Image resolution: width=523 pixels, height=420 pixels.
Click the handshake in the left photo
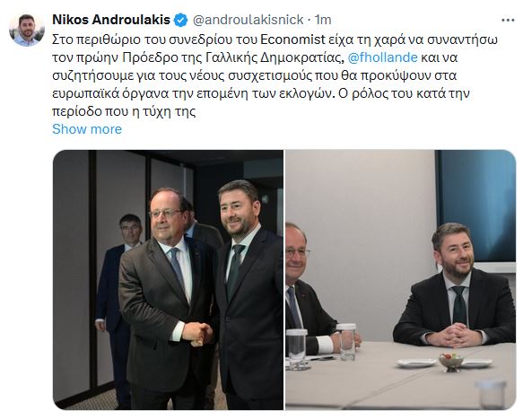197,334
